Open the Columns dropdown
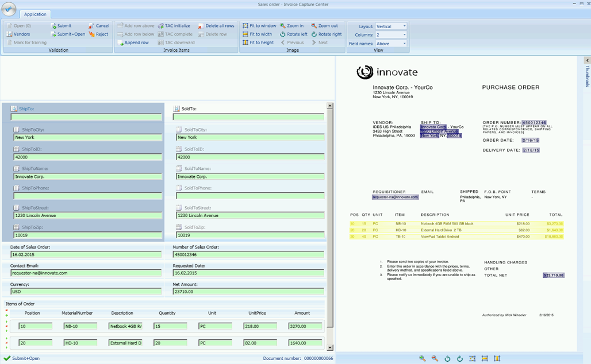This screenshot has height=364, width=591. tap(391, 34)
